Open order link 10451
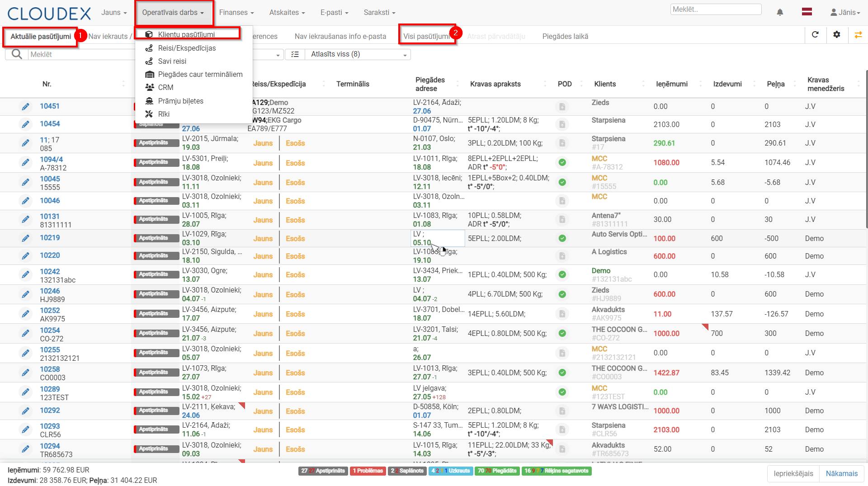 click(x=50, y=106)
